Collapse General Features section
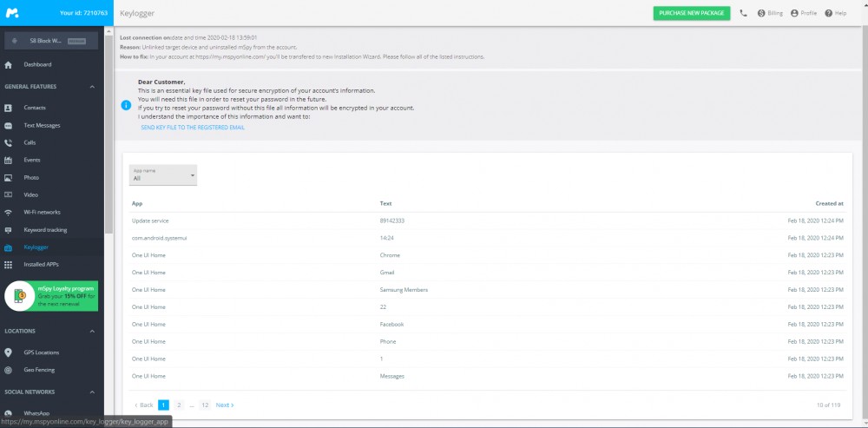The width and height of the screenshot is (868, 428). tap(92, 87)
